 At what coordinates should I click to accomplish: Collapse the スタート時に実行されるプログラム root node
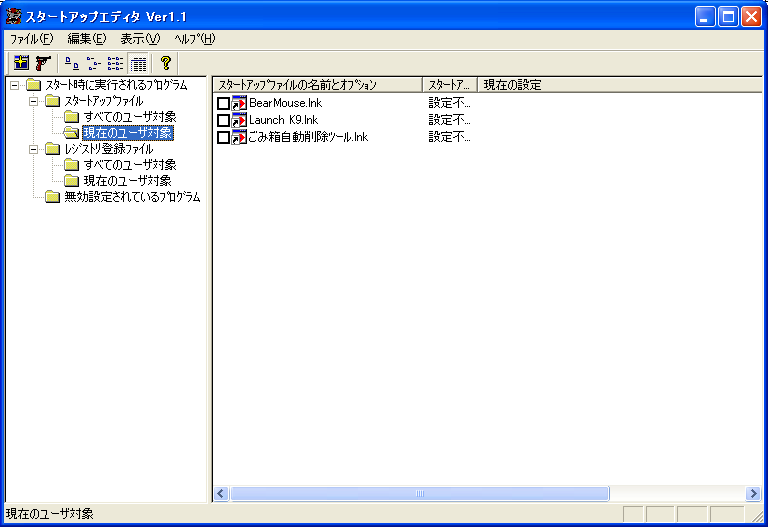(x=15, y=85)
